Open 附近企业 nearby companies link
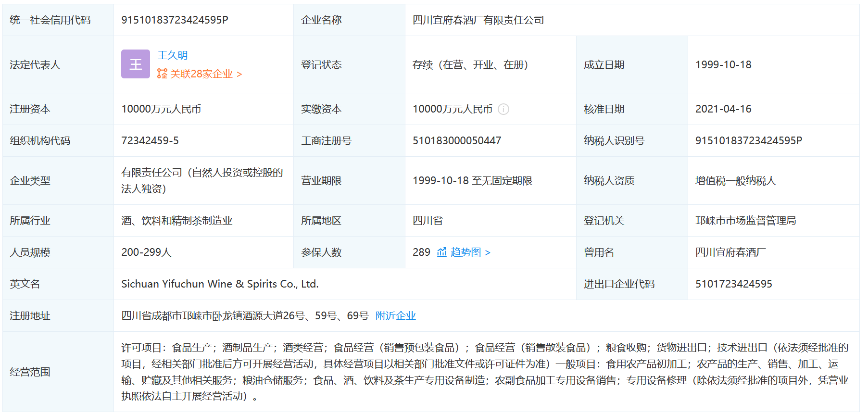Screen dimensions: 868x414 pos(395,316)
